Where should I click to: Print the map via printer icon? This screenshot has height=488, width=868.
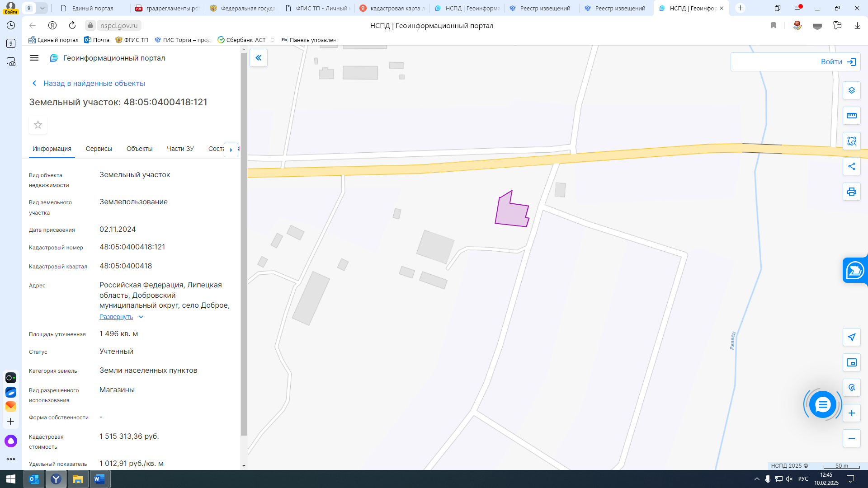point(851,192)
